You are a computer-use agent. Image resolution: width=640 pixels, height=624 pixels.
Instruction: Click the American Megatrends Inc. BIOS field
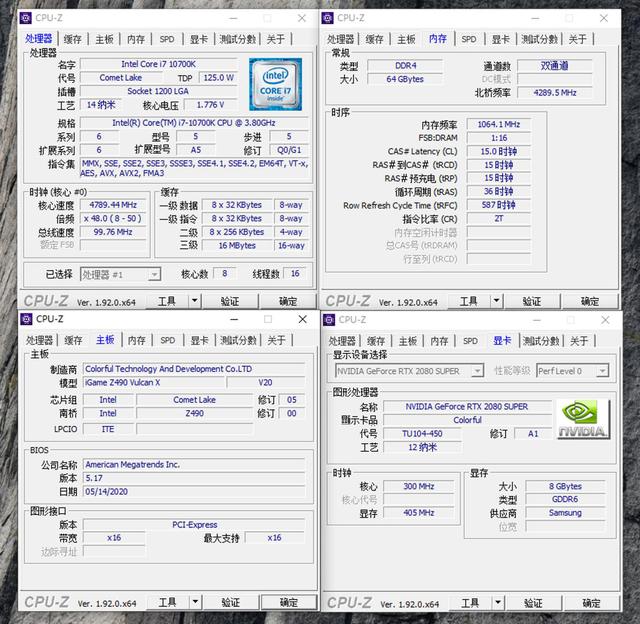pos(194,464)
